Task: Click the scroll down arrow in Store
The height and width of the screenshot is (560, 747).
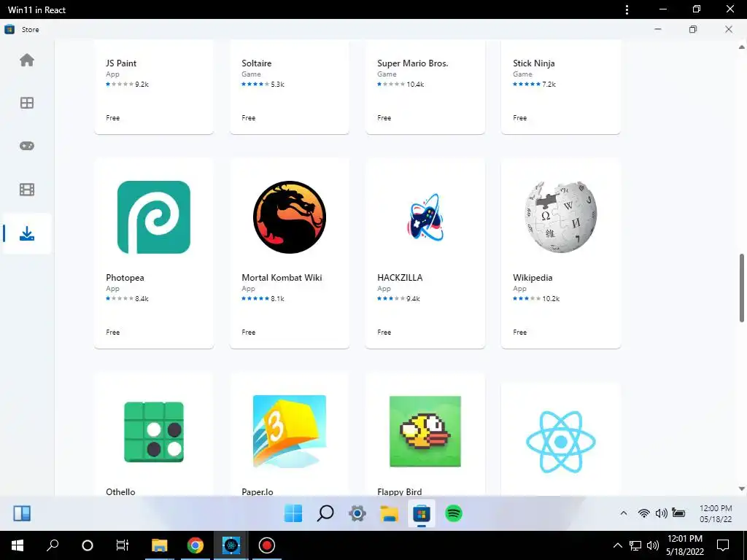Action: click(742, 489)
